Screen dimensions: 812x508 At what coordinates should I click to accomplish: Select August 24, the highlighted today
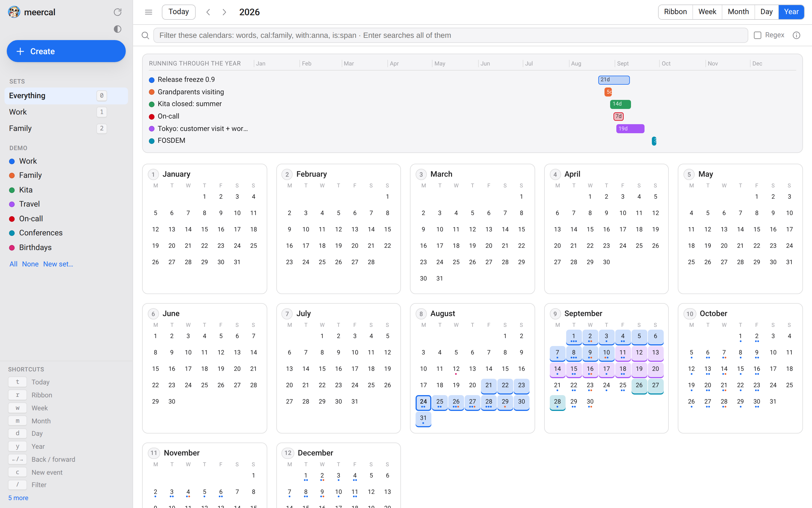coord(423,402)
